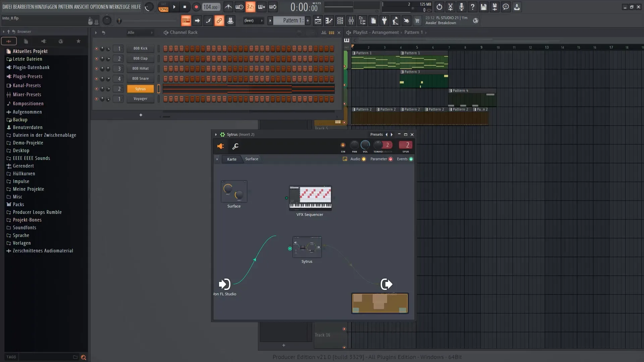The width and height of the screenshot is (644, 362).
Task: Open the Alle channel filter dropdown
Action: tap(140, 33)
